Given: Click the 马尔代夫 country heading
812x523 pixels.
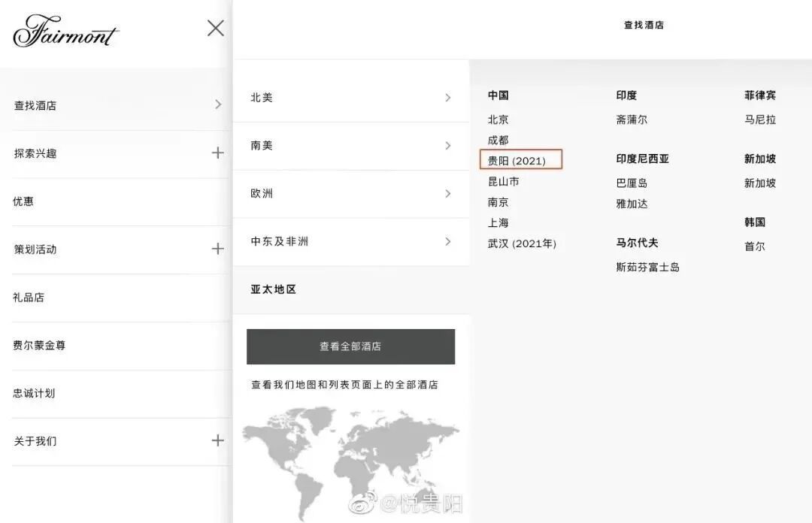Looking at the screenshot, I should (637, 243).
